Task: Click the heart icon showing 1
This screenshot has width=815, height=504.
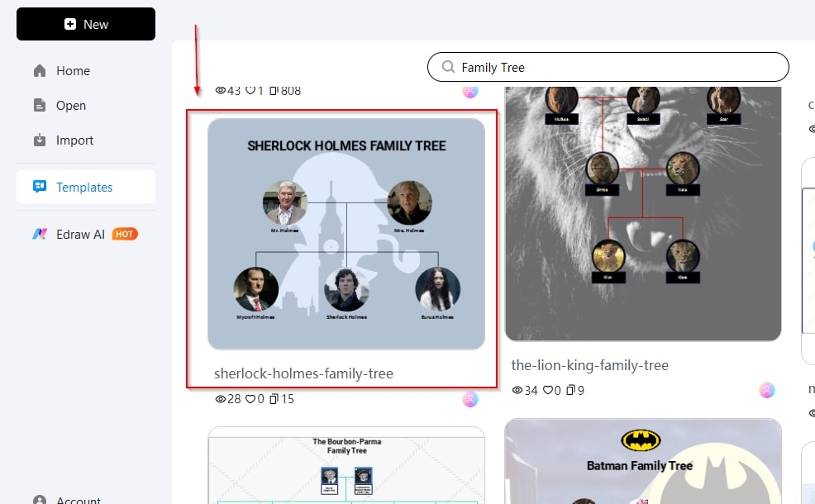Action: pos(250,90)
